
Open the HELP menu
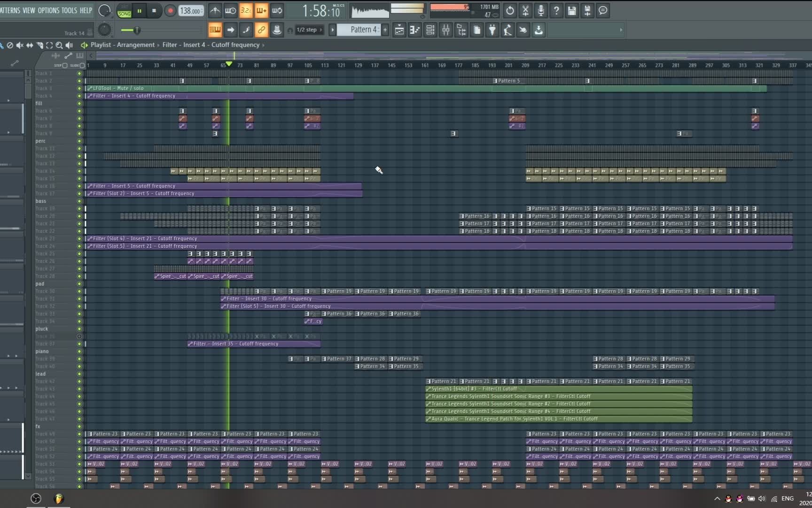86,10
